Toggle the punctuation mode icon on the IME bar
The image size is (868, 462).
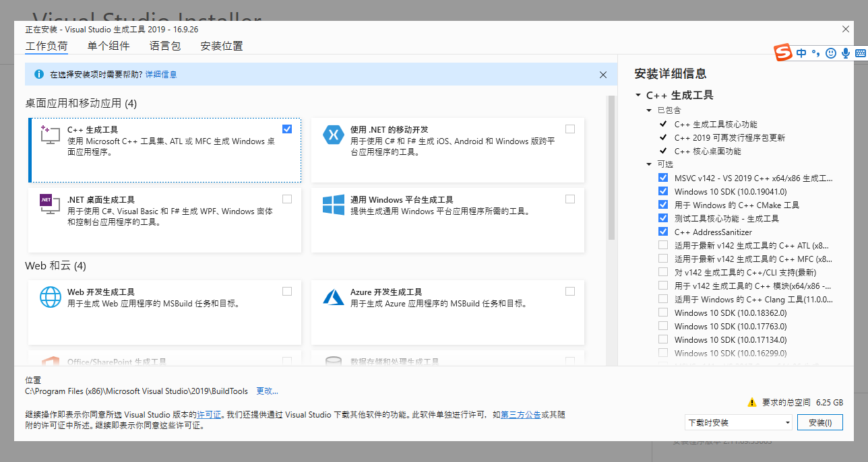pos(815,53)
